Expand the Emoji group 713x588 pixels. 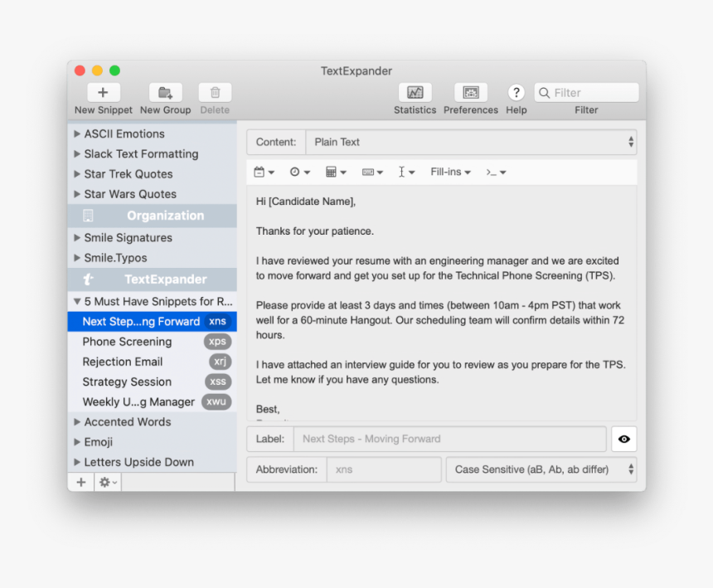[77, 441]
